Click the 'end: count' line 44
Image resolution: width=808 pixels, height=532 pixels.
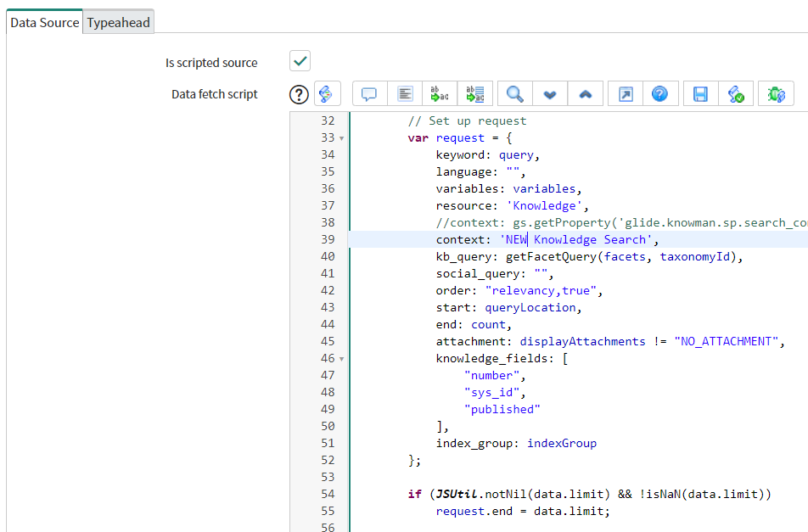click(x=474, y=324)
